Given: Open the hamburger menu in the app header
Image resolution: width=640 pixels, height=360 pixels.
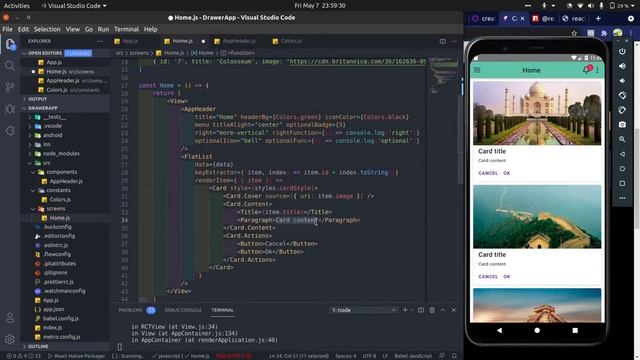Looking at the screenshot, I should (x=477, y=70).
